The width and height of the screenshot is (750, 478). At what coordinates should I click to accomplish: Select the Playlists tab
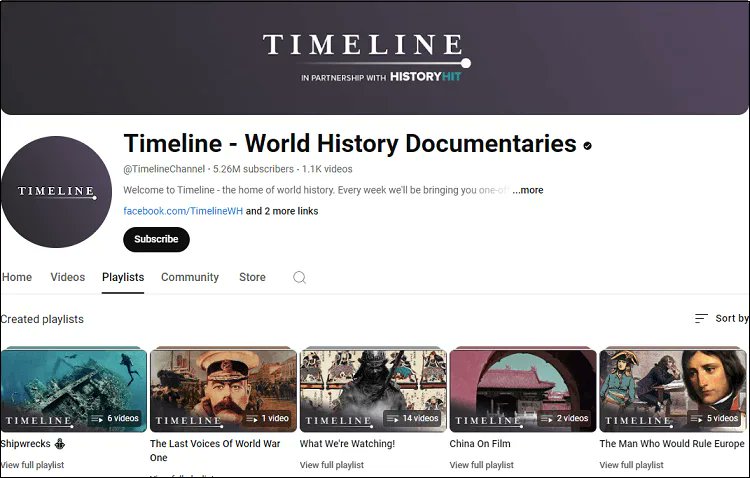pos(123,277)
